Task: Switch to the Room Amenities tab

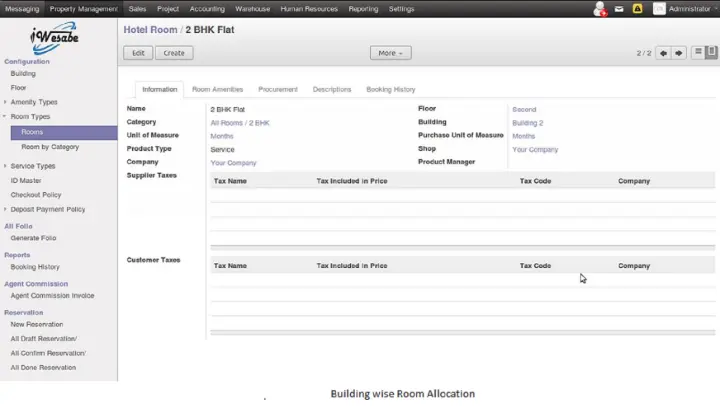Action: [217, 89]
